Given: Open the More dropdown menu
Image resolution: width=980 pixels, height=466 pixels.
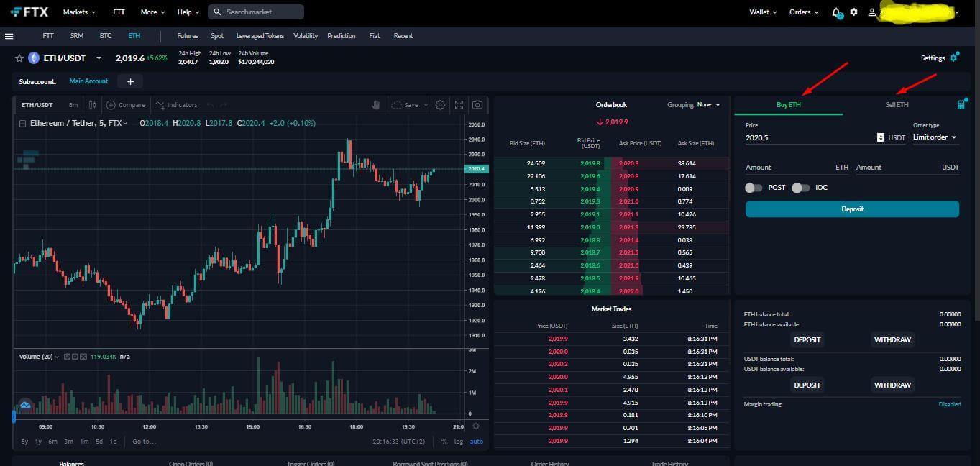Looking at the screenshot, I should point(152,12).
